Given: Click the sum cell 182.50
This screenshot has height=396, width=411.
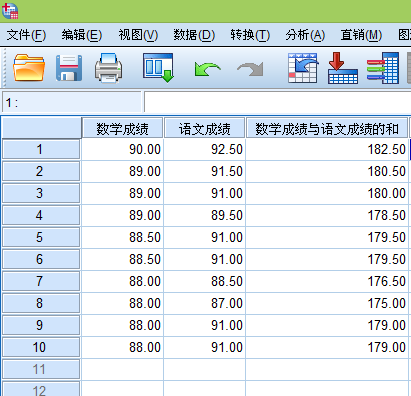Looking at the screenshot, I should (327, 149).
